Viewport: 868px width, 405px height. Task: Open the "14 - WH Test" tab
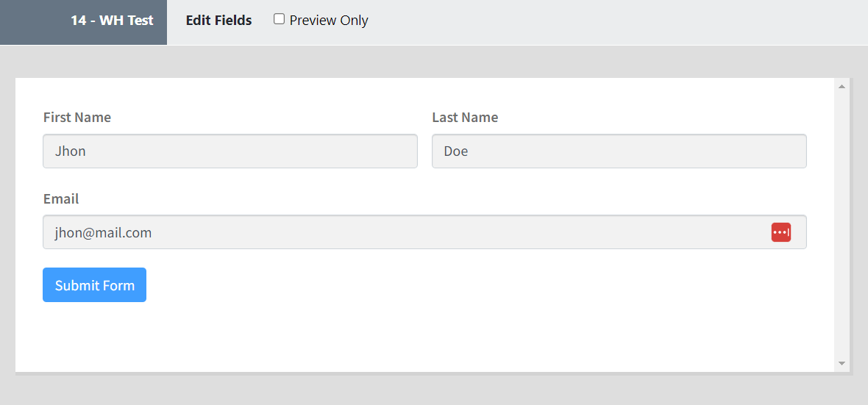tap(112, 21)
